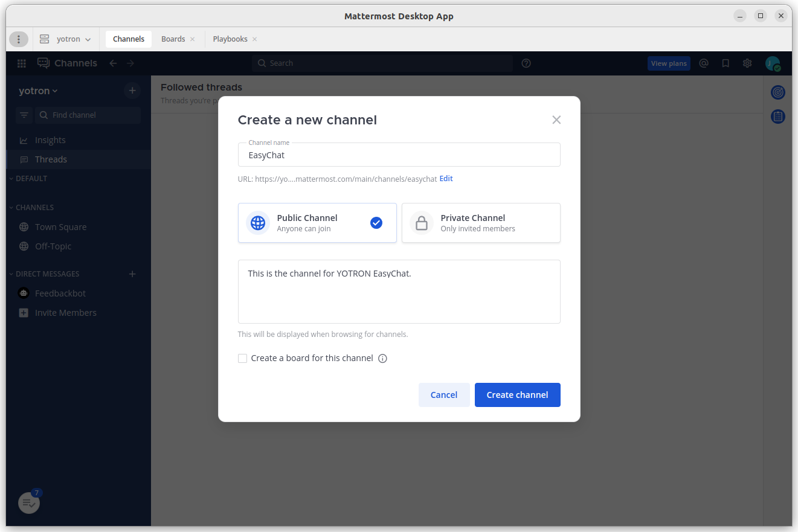Select the Public Channel option
798x532 pixels.
(x=317, y=223)
